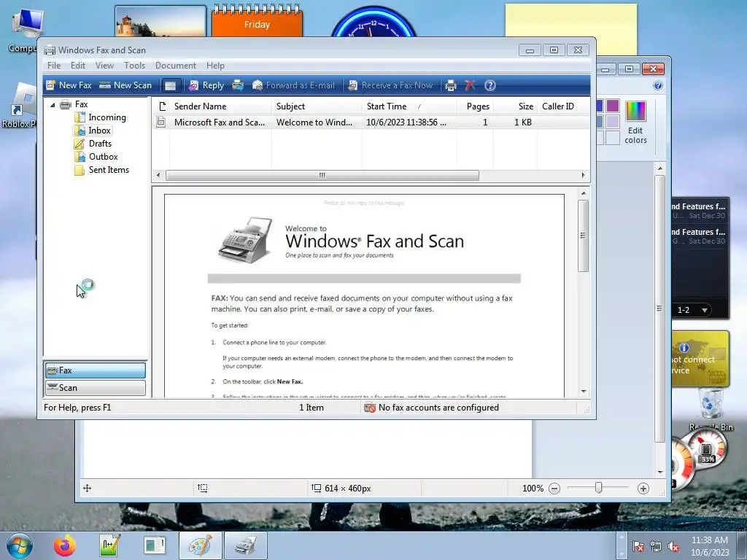Click the Paint zoom out minus button
This screenshot has width=747, height=560.
pos(554,489)
